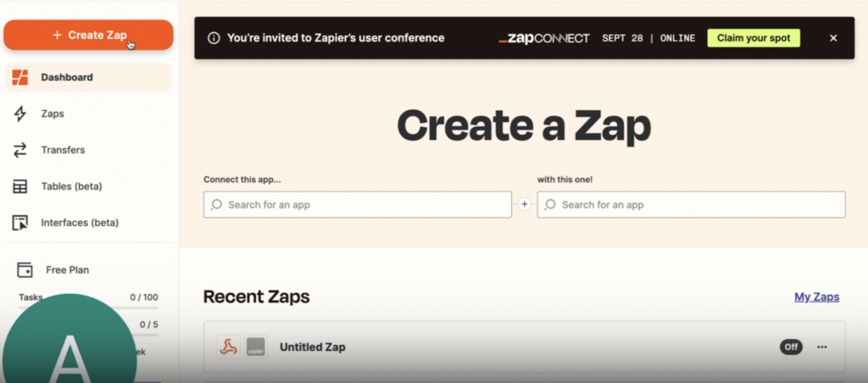Dismiss the ZapConnect conference banner

(833, 38)
